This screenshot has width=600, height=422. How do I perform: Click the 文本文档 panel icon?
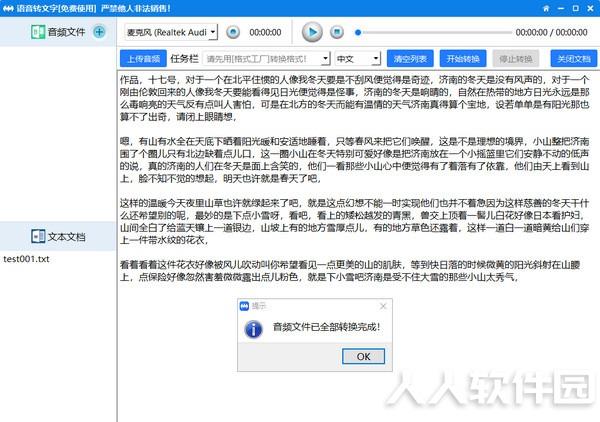pos(38,236)
